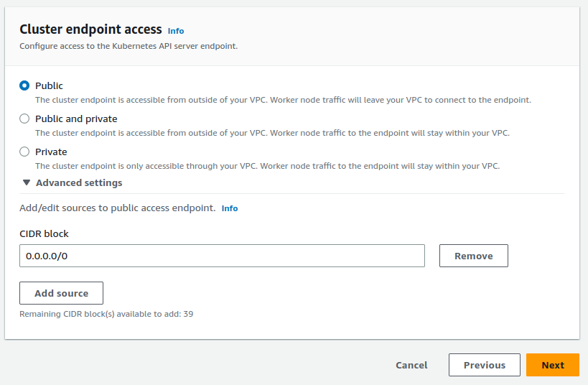This screenshot has width=588, height=385.
Task: Select the Private endpoint radio button
Action: click(24, 152)
